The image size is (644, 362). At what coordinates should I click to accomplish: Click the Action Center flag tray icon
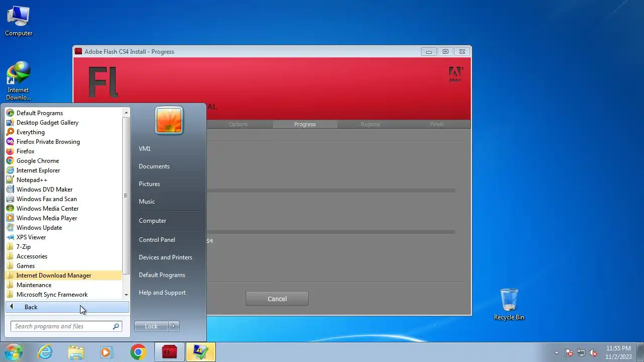(x=569, y=352)
